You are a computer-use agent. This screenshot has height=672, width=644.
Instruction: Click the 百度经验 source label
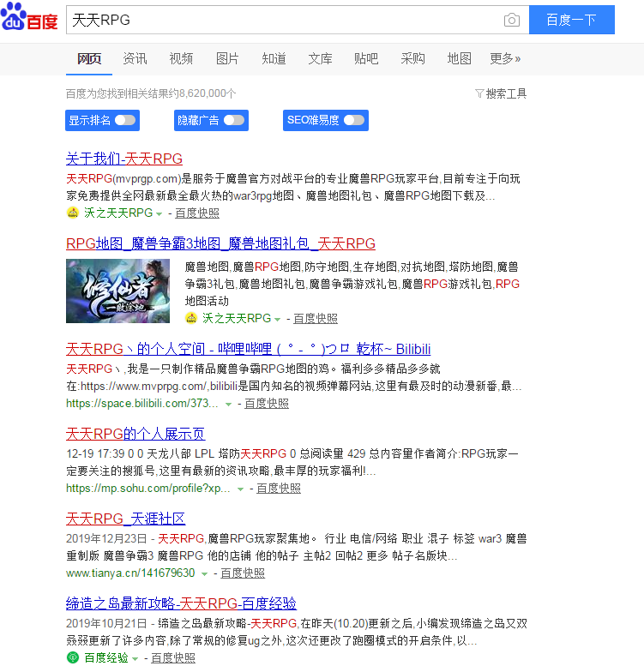[x=106, y=658]
